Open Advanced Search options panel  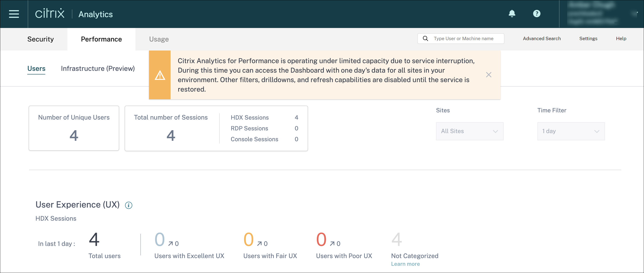[542, 39]
